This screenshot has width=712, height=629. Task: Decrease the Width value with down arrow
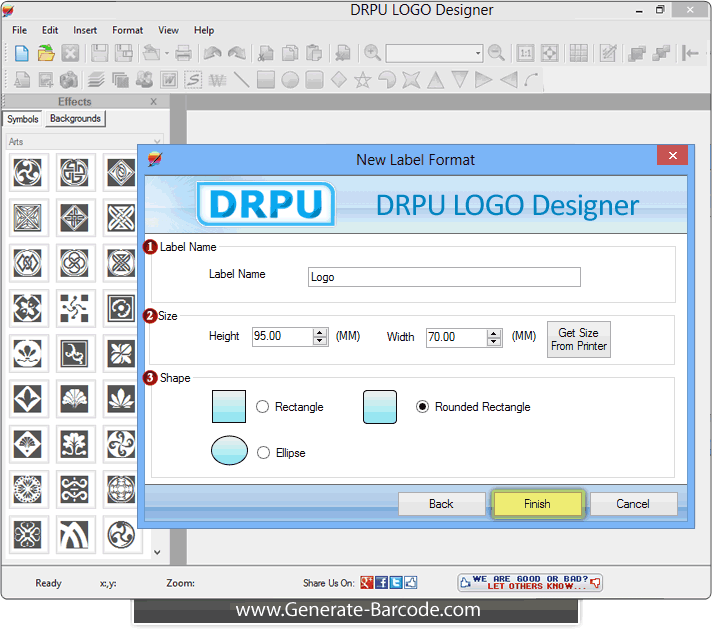tap(494, 342)
